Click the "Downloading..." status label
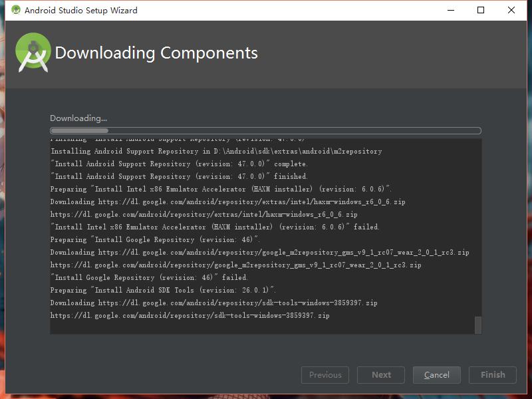Viewport: 532px width, 399px height. click(78, 118)
